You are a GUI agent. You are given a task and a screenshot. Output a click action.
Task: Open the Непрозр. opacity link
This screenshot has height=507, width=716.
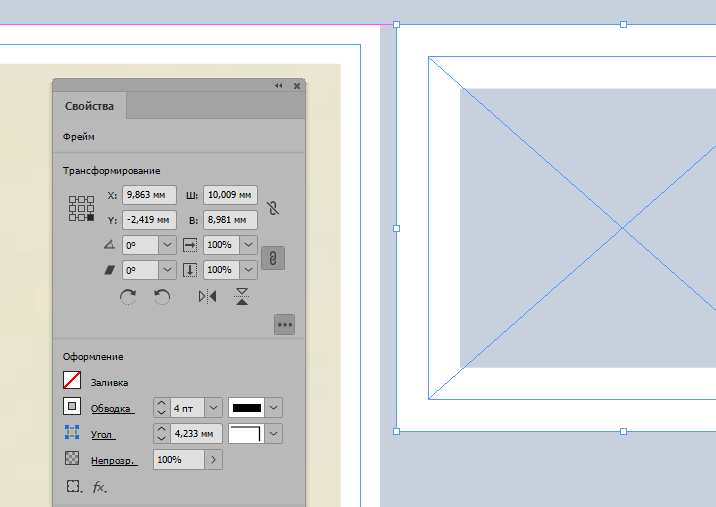click(114, 460)
